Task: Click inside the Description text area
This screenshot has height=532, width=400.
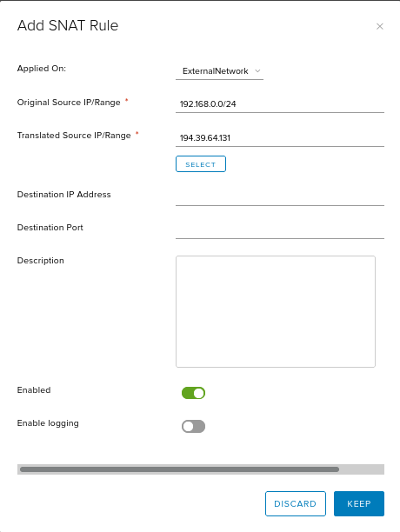Action: coord(276,311)
